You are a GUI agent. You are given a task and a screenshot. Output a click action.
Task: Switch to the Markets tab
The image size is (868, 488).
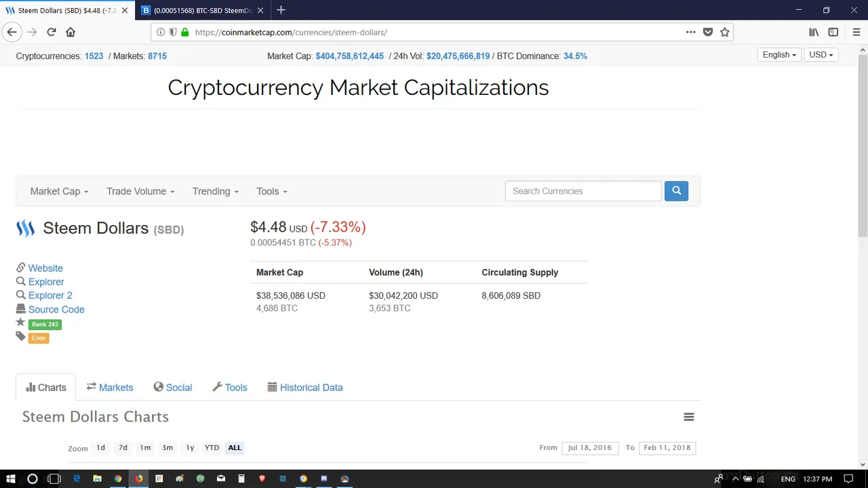click(110, 388)
